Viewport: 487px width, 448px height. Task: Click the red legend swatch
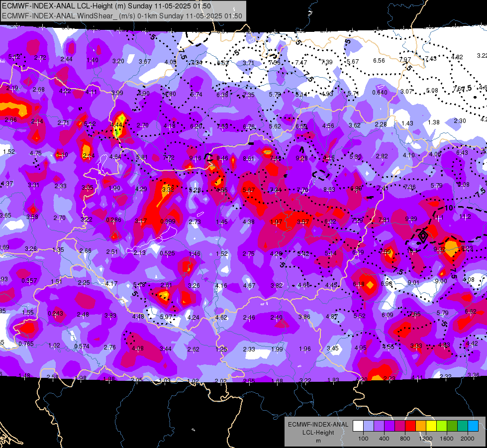pos(410,426)
